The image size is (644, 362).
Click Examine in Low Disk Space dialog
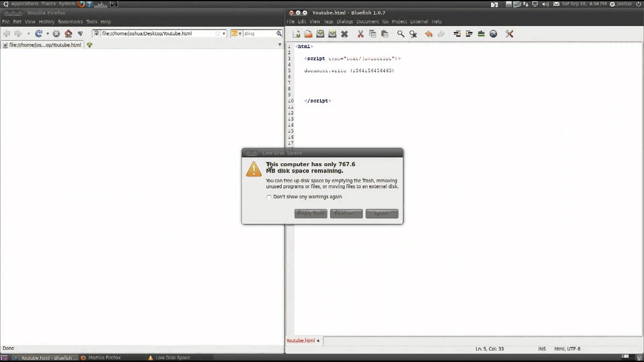(x=346, y=214)
